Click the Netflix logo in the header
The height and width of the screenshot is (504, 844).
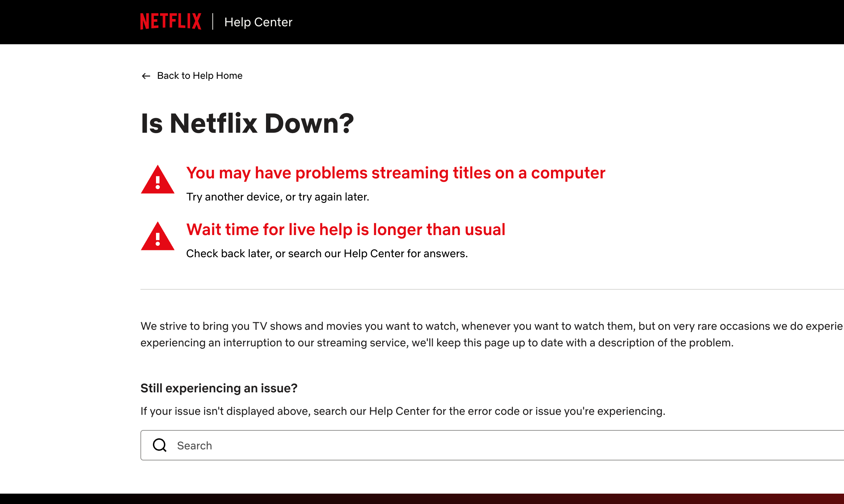point(170,22)
